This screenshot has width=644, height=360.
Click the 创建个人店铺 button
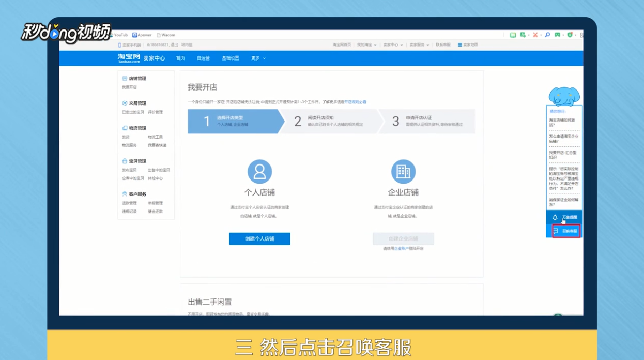tap(259, 238)
